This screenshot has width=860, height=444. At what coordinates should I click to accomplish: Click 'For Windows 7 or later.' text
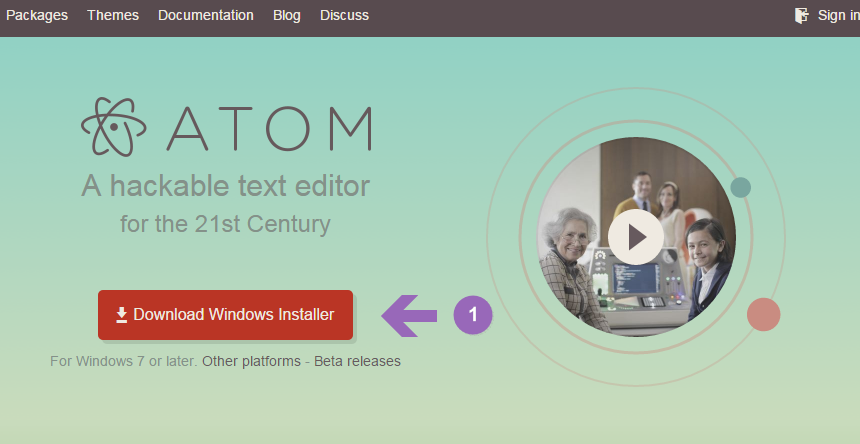point(123,361)
